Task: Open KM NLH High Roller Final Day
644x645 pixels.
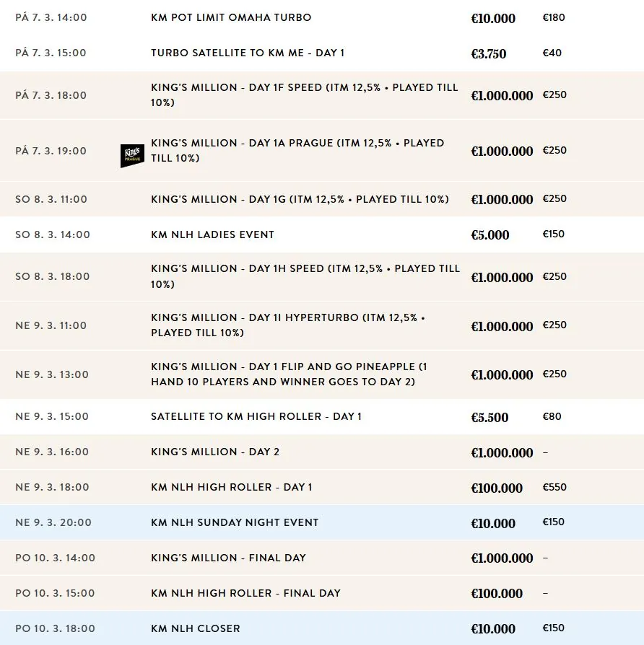Action: [245, 593]
